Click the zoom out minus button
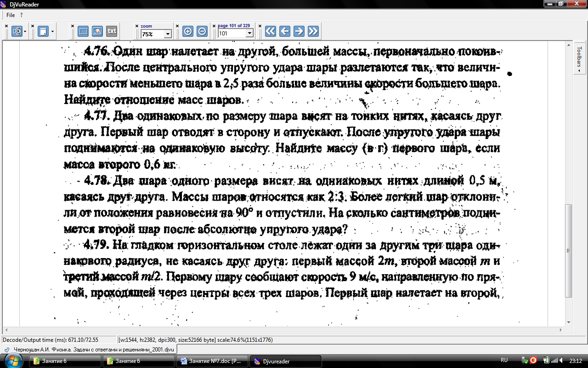Viewport: 588px width, 368px height. click(x=202, y=31)
